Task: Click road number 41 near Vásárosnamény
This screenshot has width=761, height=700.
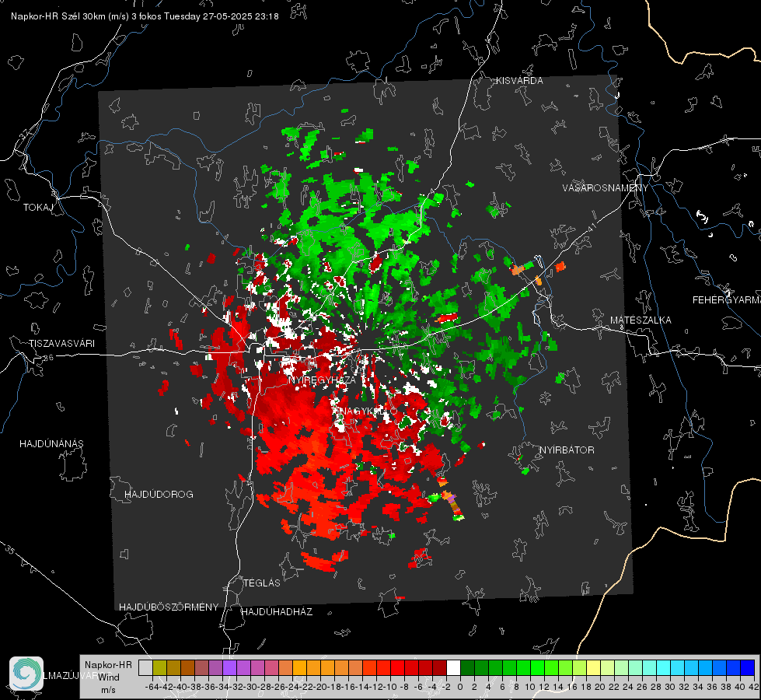Action: pyautogui.click(x=592, y=227)
